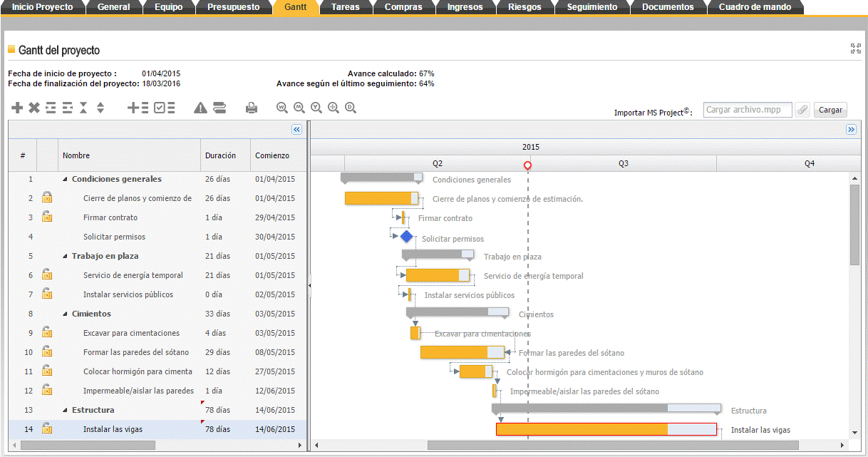Click the fullscreen expand icon at top right
The width and height of the screenshot is (868, 457).
(855, 48)
